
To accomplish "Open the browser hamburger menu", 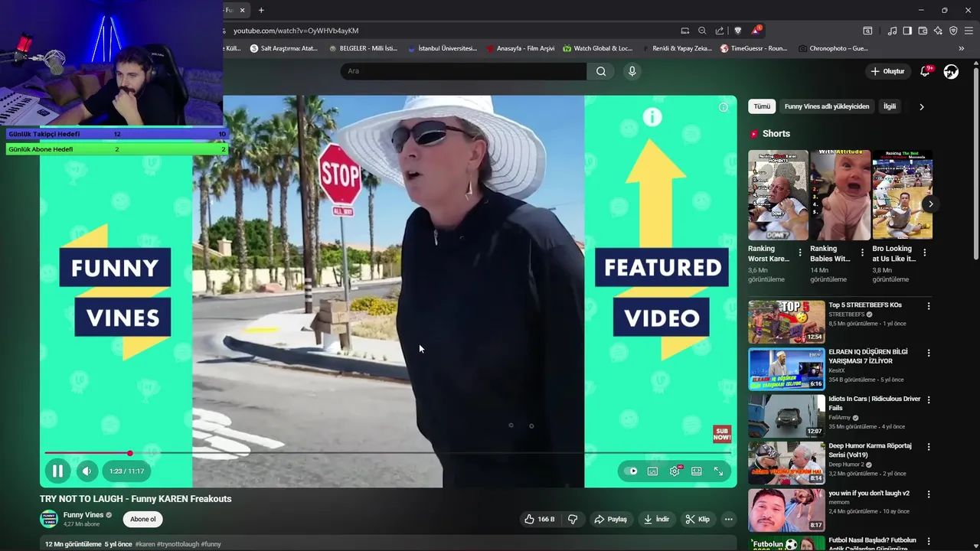I will pyautogui.click(x=969, y=31).
